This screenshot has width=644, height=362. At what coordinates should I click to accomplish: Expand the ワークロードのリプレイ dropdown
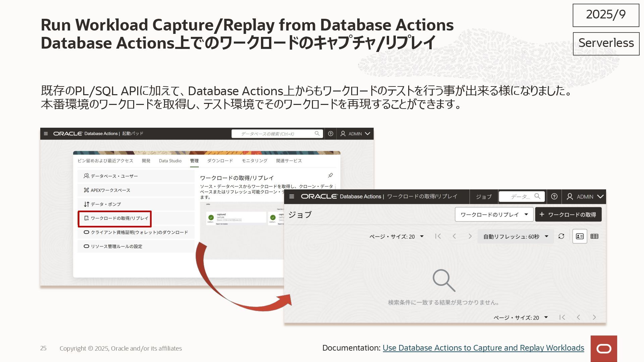(x=494, y=215)
